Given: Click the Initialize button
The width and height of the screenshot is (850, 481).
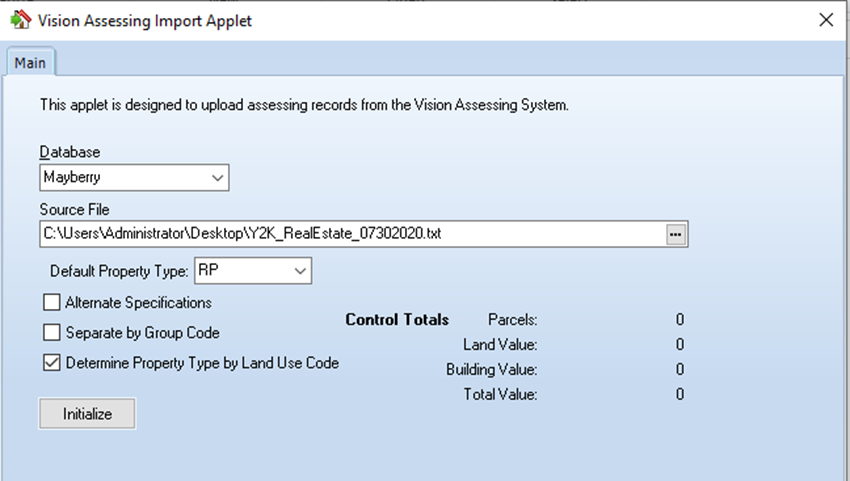Looking at the screenshot, I should 87,414.
